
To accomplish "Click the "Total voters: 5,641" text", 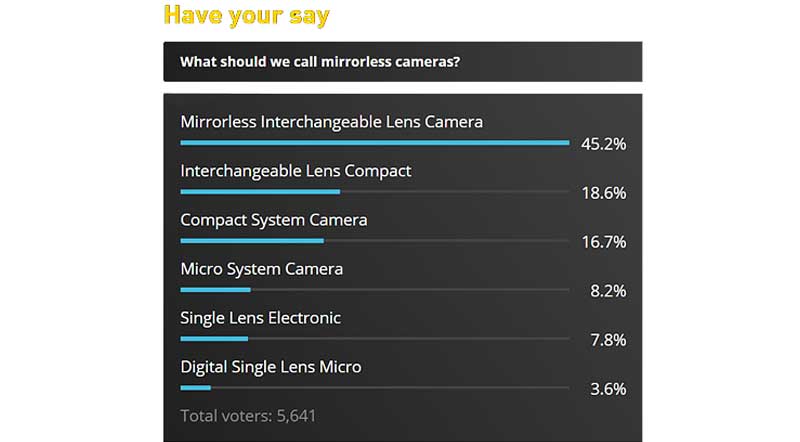I will coord(248,416).
